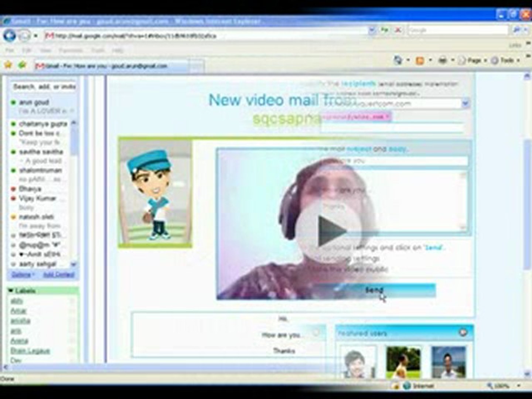Image resolution: width=532 pixels, height=399 pixels.
Task: Open chat with aarty sehgal
Action: [x=37, y=264]
